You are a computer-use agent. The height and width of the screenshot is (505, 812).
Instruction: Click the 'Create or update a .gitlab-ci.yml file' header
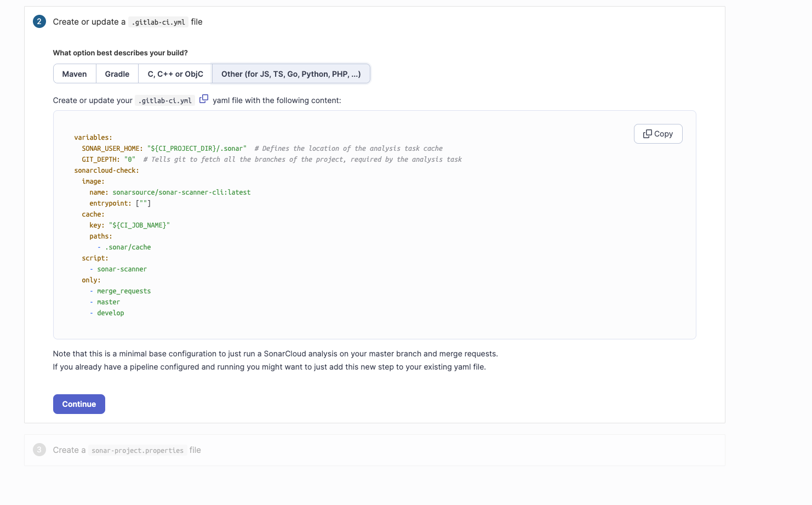coord(128,22)
